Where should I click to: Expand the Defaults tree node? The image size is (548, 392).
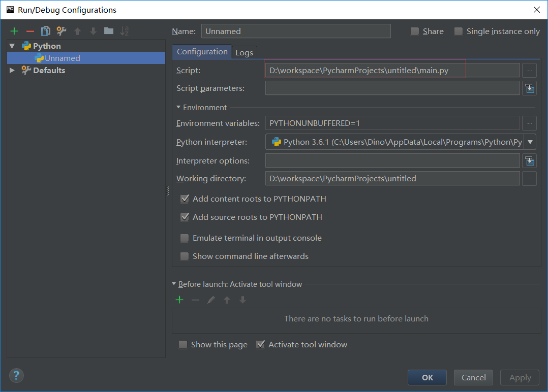pyautogui.click(x=12, y=71)
